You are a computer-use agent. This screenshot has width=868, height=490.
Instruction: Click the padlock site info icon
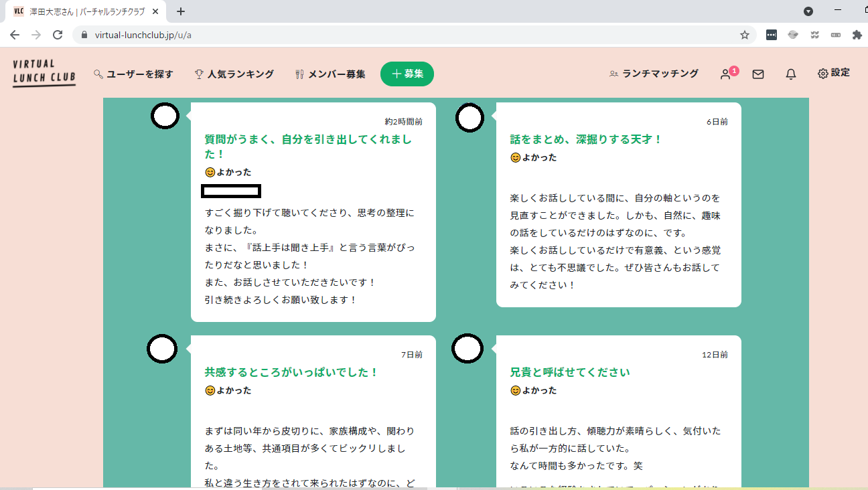tap(84, 35)
